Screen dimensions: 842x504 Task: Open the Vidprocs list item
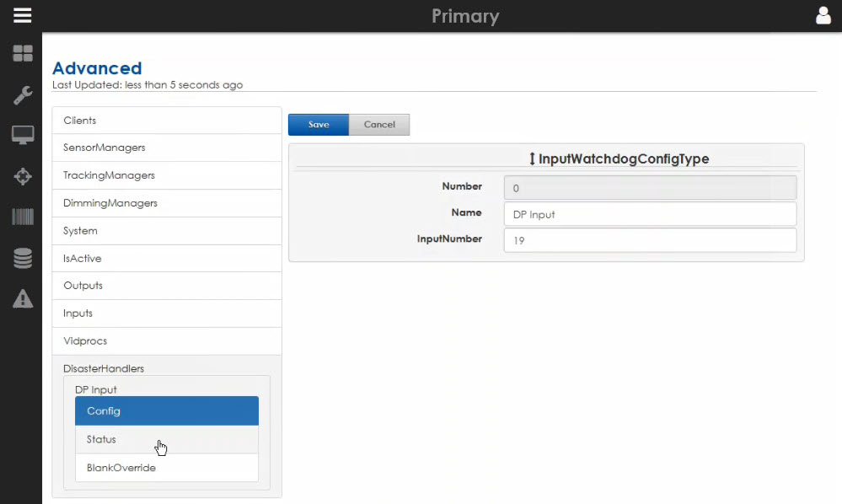pyautogui.click(x=166, y=340)
